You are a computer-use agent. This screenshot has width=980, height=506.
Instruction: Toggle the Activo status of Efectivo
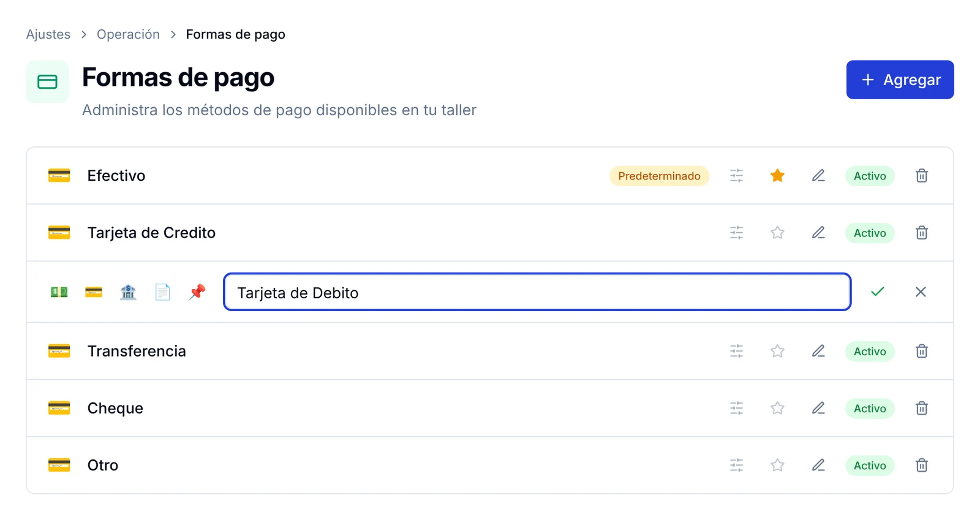(x=870, y=176)
